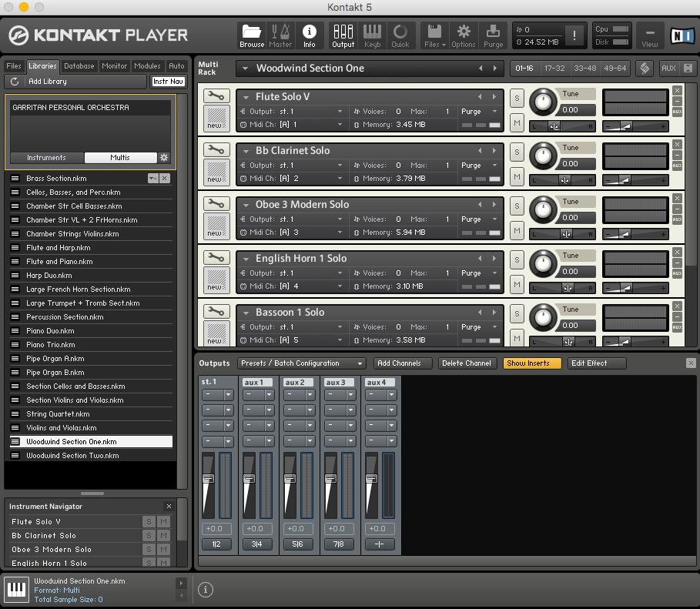The width and height of the screenshot is (700, 609).
Task: Click the rack header diamond icon
Action: tap(645, 69)
